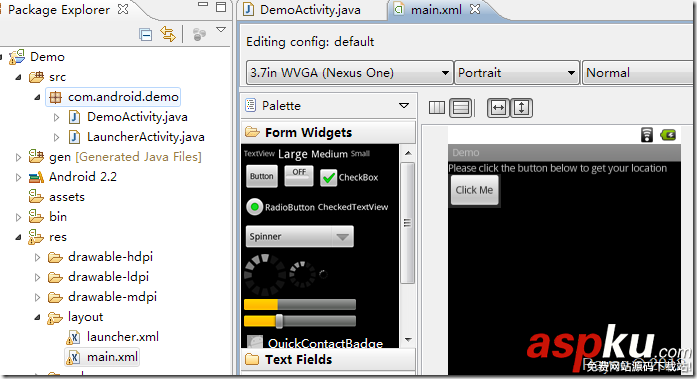Select the RadioButton widget
The image size is (697, 379).
[280, 207]
